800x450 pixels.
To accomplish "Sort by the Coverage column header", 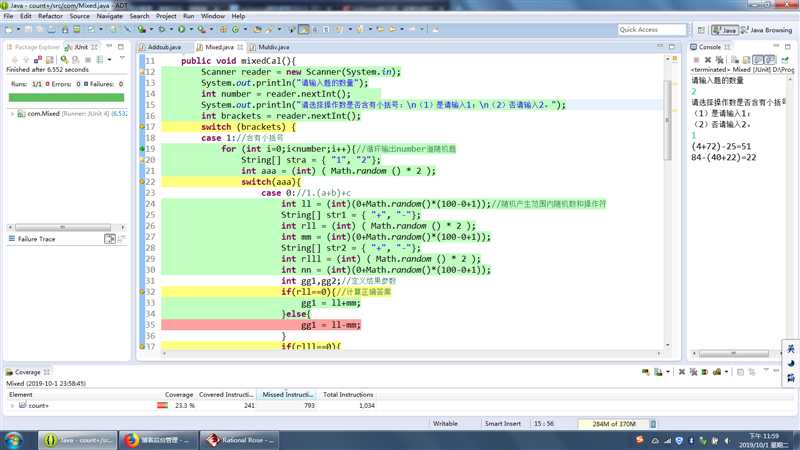I will pyautogui.click(x=177, y=394).
